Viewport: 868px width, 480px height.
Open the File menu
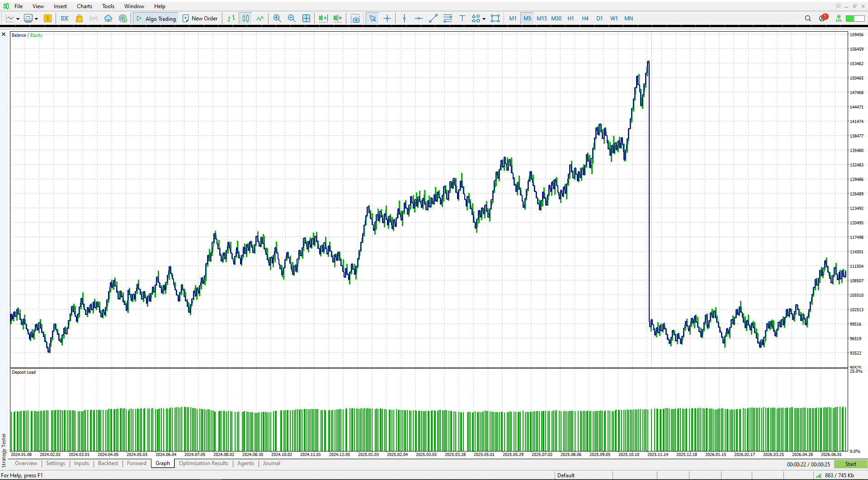click(x=19, y=6)
